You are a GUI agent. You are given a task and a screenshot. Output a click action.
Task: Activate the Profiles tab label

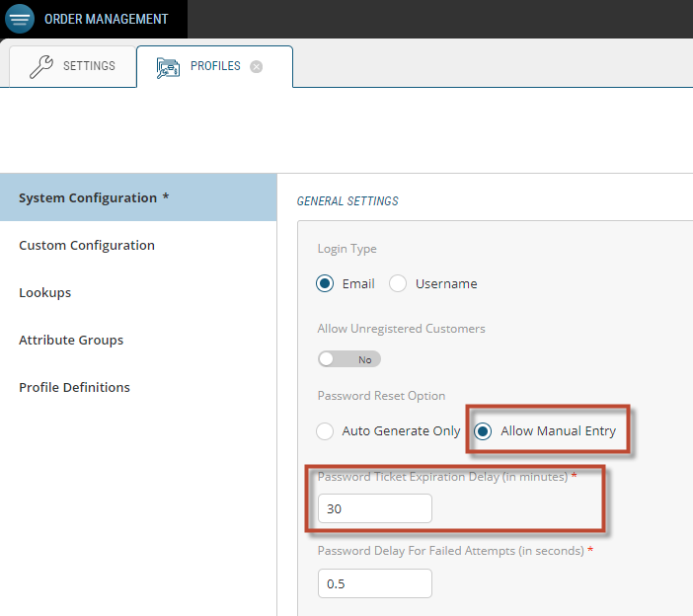[215, 66]
